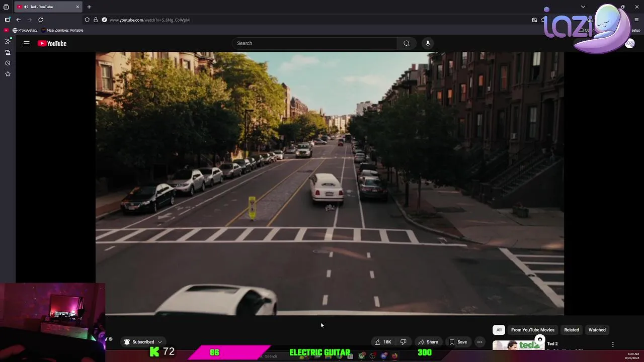
Task: Open the ProxyGalaxy bookmark
Action: tap(25, 30)
